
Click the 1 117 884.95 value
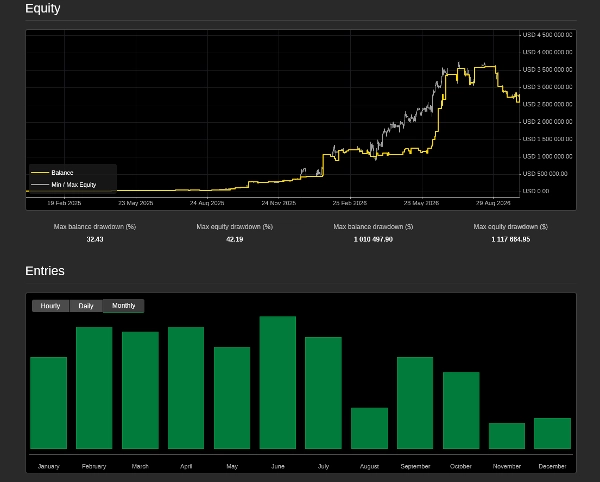pos(510,239)
